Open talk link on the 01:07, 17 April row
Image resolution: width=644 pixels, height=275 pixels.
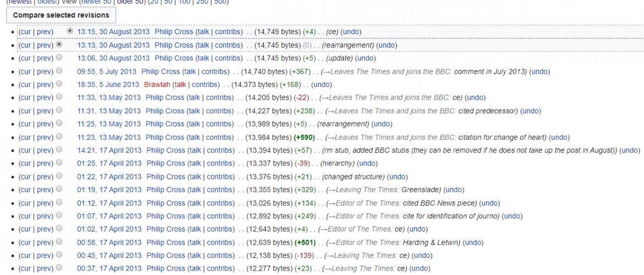click(x=195, y=216)
